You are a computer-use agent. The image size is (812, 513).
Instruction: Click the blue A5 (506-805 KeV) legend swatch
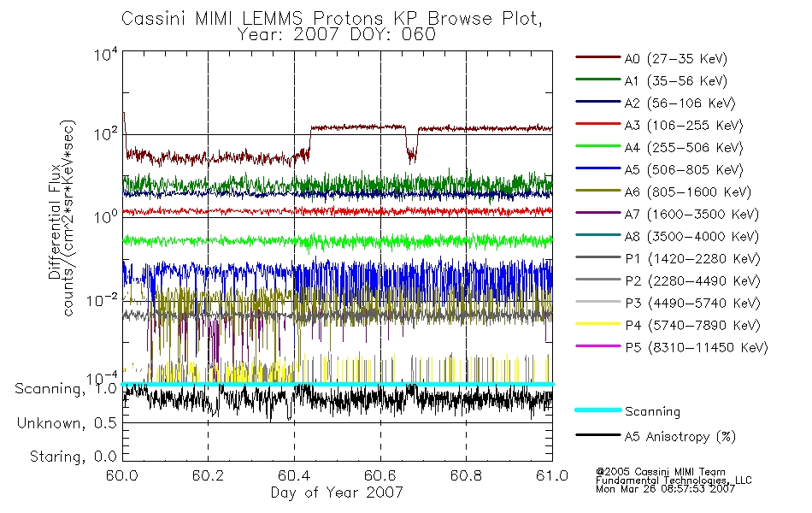[x=598, y=168]
